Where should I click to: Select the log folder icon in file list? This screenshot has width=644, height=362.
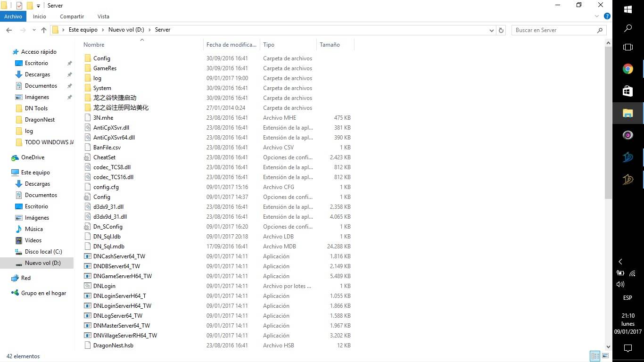pos(88,78)
